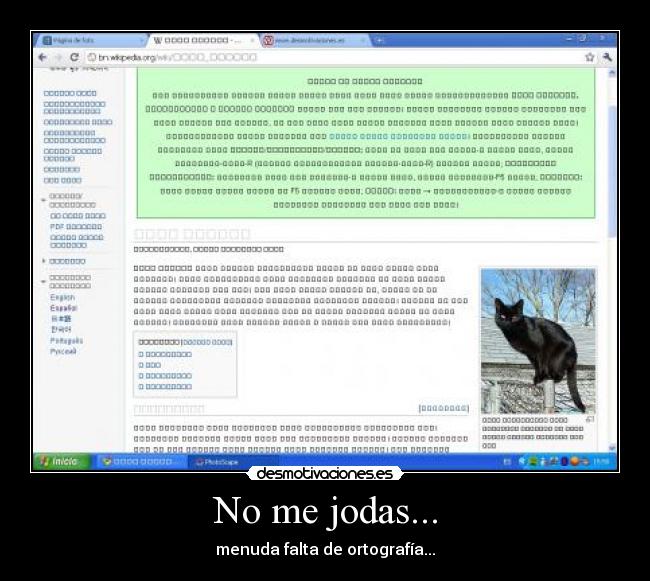The image size is (650, 581).
Task: Open first table of contents entry
Action: point(165,354)
